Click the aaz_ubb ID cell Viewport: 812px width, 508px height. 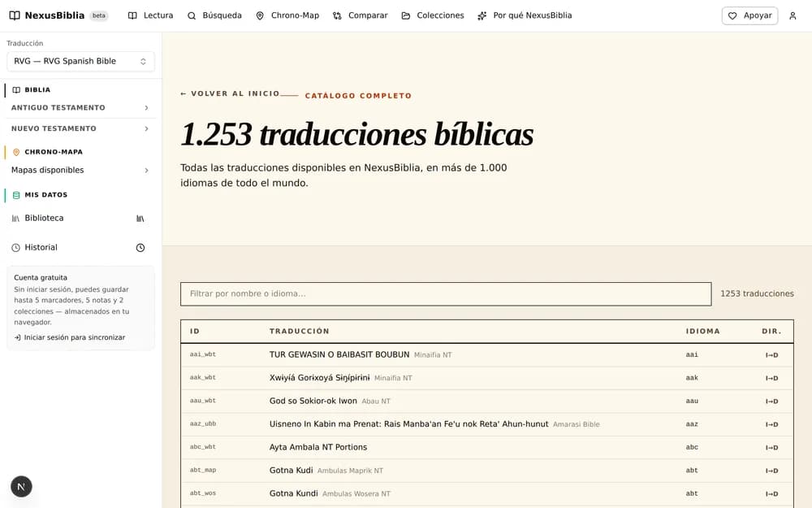(203, 424)
